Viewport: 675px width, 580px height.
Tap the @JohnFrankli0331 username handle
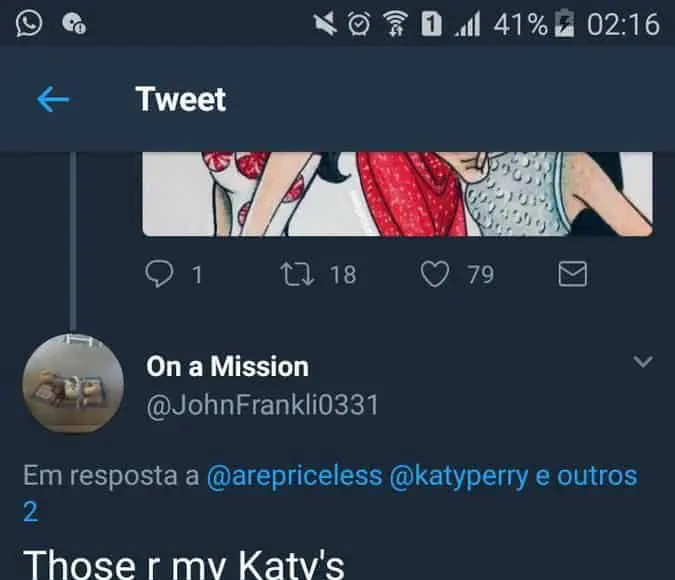point(262,406)
